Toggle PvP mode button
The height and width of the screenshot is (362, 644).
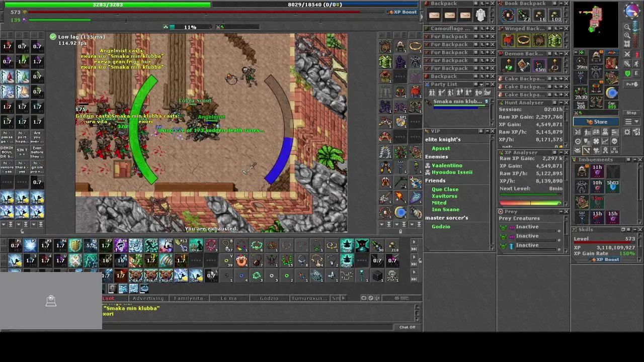(x=631, y=84)
